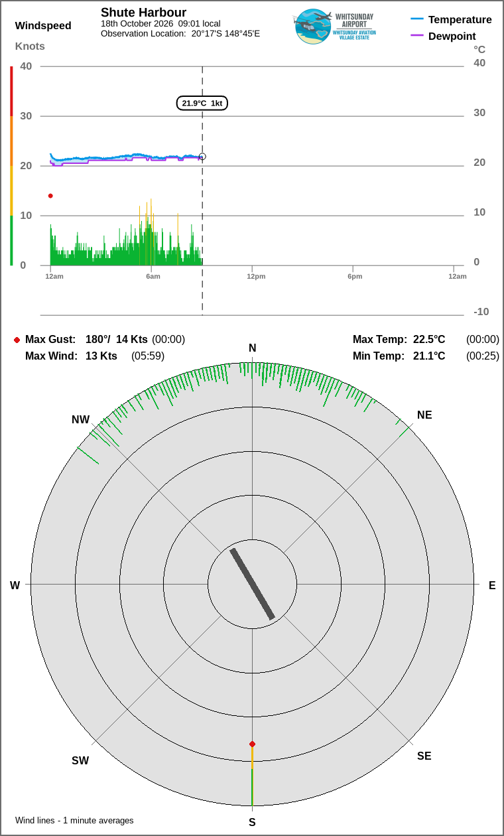504x836 pixels.
Task: Click the Knots unit label
Action: tap(30, 46)
